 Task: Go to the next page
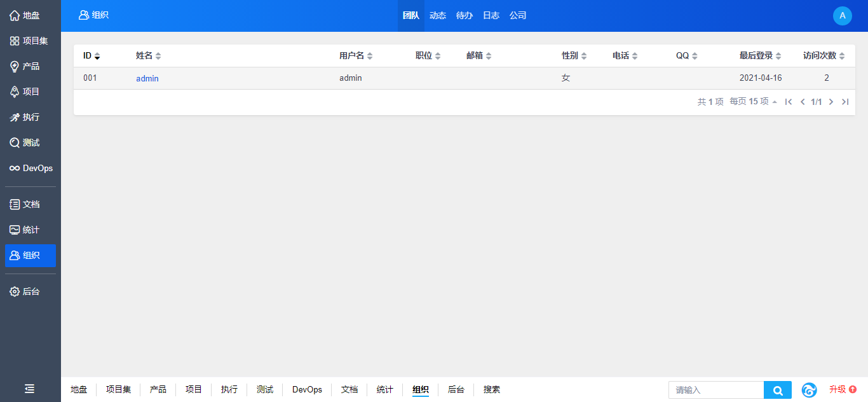coord(831,102)
